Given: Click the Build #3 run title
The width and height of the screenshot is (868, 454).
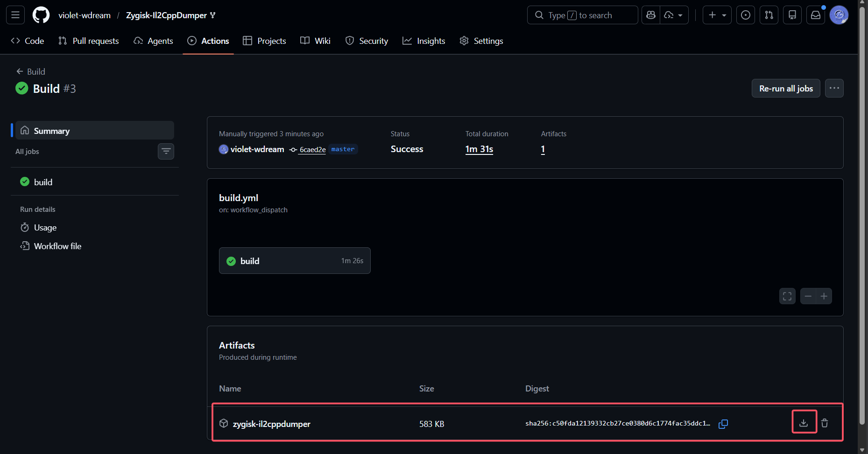Looking at the screenshot, I should tap(55, 89).
